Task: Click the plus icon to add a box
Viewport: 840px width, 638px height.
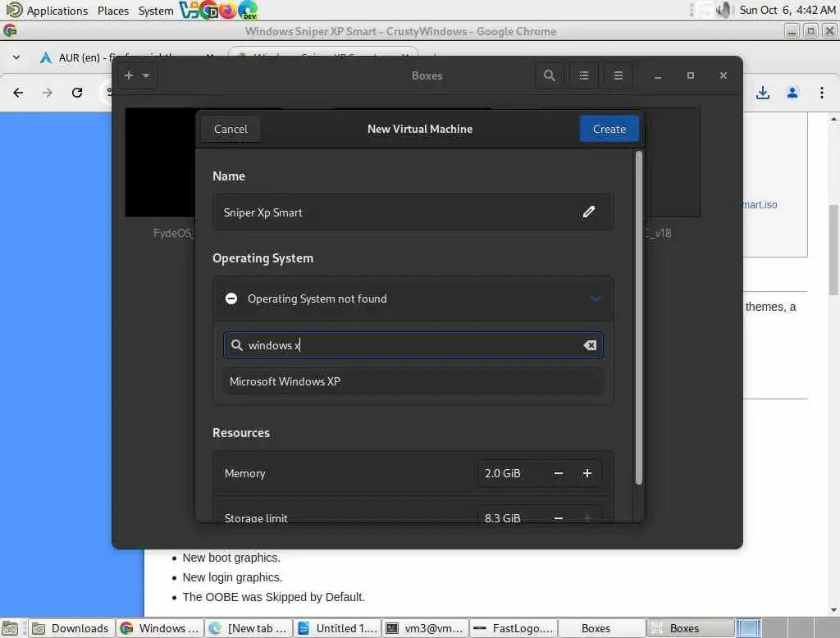Action: [x=129, y=75]
